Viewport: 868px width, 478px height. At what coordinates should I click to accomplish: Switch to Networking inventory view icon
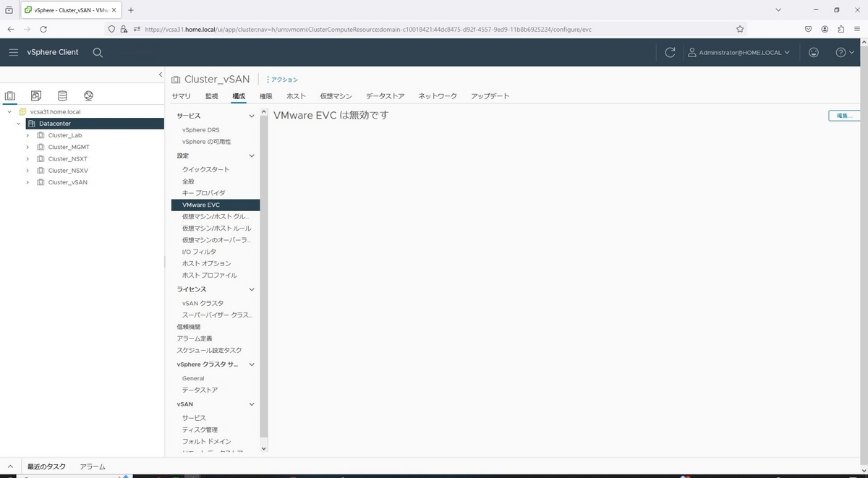click(x=88, y=95)
